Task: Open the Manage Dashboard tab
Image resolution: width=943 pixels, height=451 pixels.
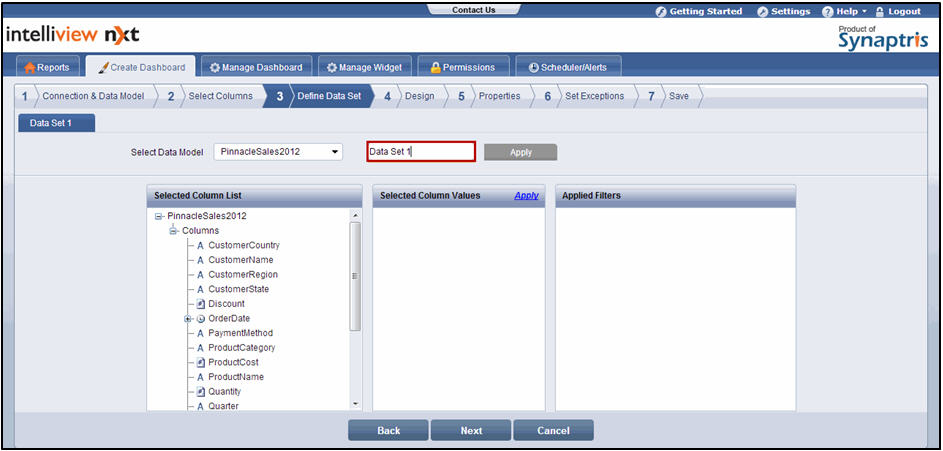Action: pyautogui.click(x=257, y=67)
